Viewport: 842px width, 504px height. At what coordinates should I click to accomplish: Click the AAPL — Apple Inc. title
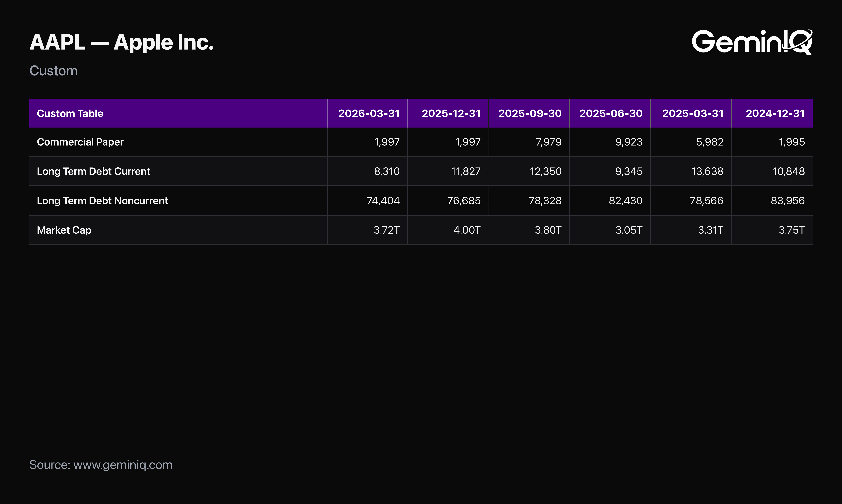point(122,43)
